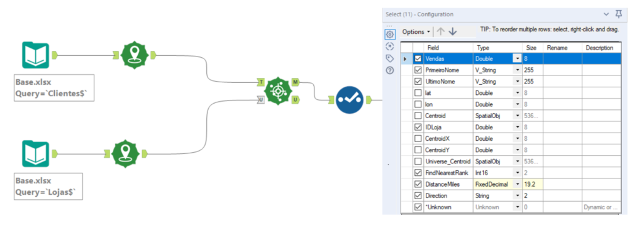Move selected row down with arrow

(x=453, y=31)
